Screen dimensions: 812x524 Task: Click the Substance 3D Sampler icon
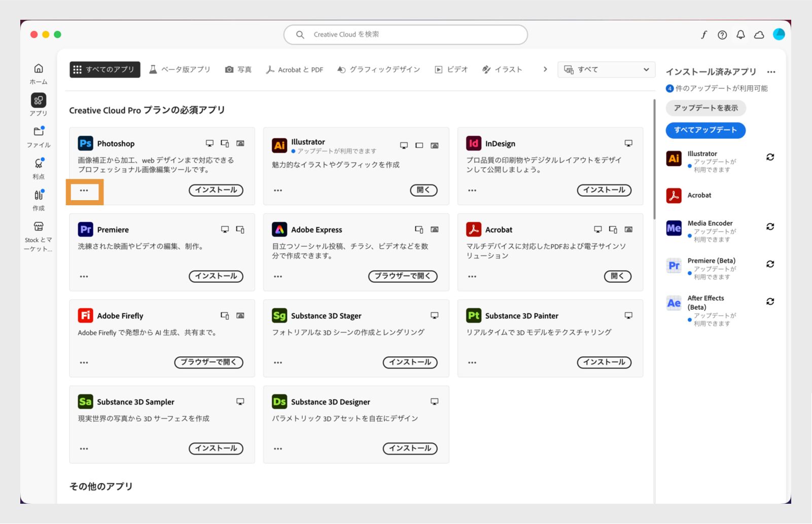[x=85, y=402]
